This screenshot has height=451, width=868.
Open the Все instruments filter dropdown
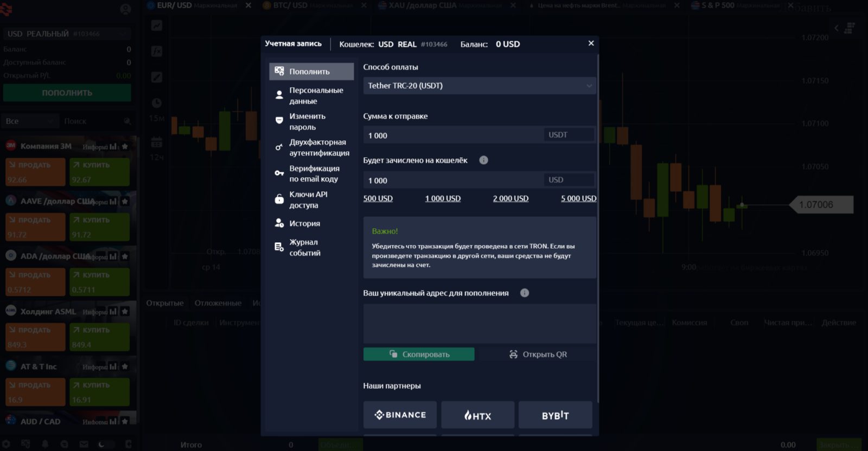point(30,121)
